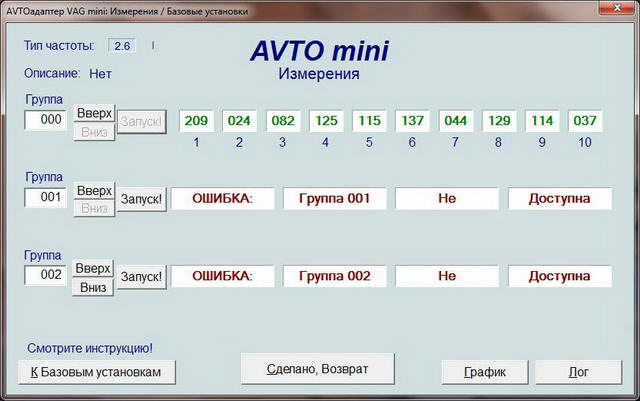Click the Группа 002 input field
Viewport: 640px width, 401px height.
(47, 275)
